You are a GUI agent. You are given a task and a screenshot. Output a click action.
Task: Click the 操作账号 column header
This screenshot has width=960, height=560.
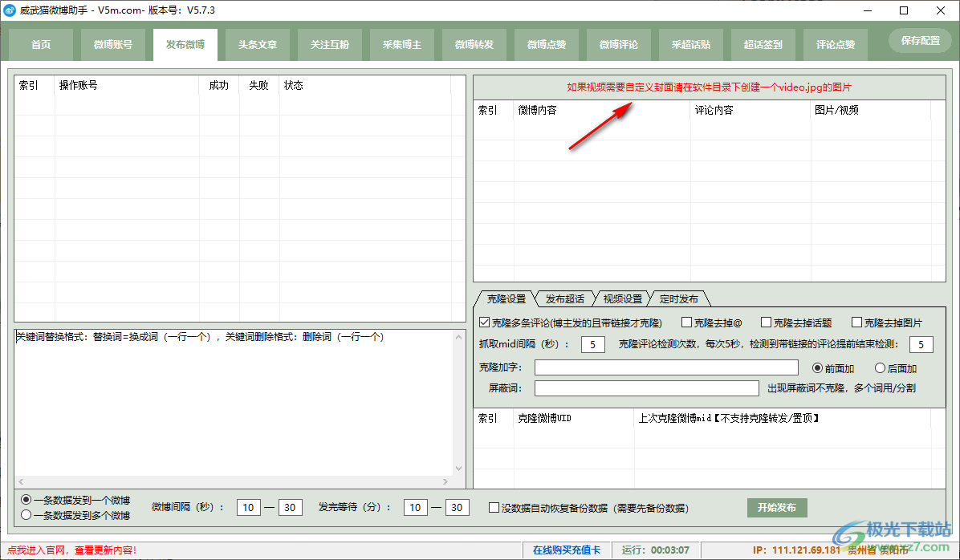(127, 85)
